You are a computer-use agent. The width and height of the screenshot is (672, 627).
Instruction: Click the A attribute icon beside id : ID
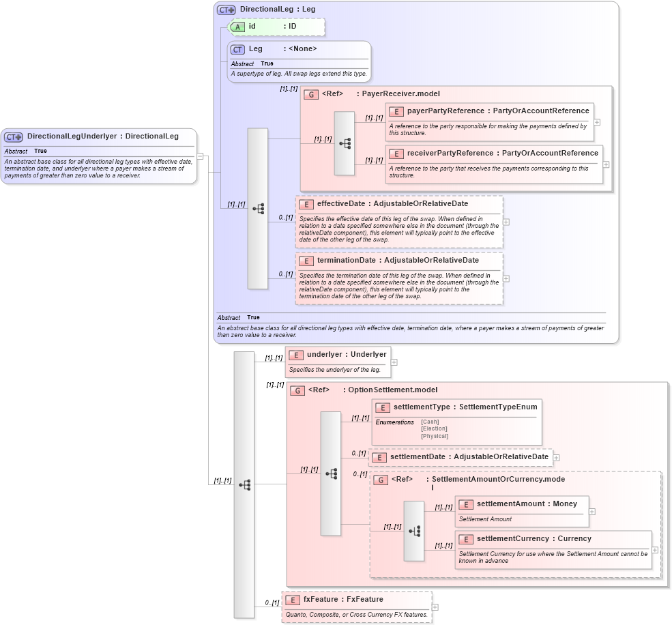(239, 27)
